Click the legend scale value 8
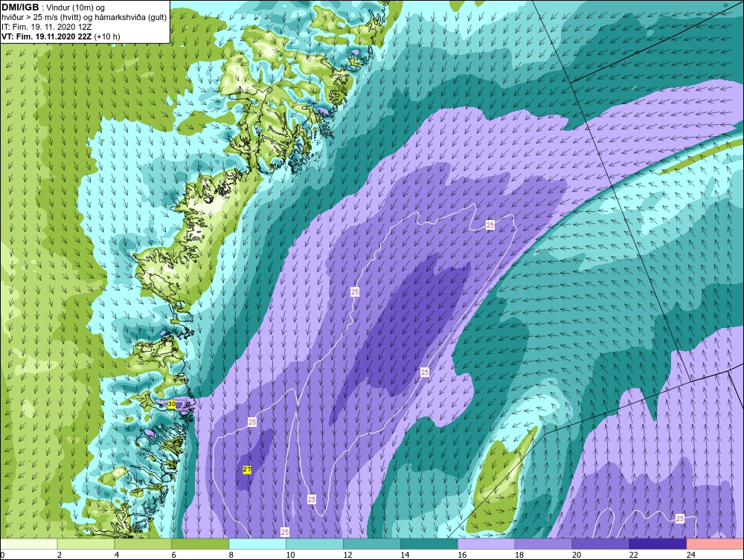 tap(231, 555)
